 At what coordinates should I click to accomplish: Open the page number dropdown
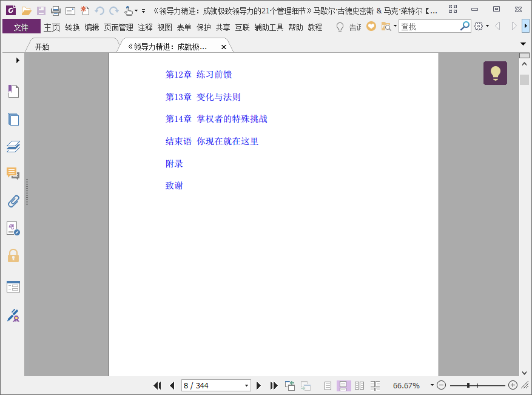click(x=247, y=386)
